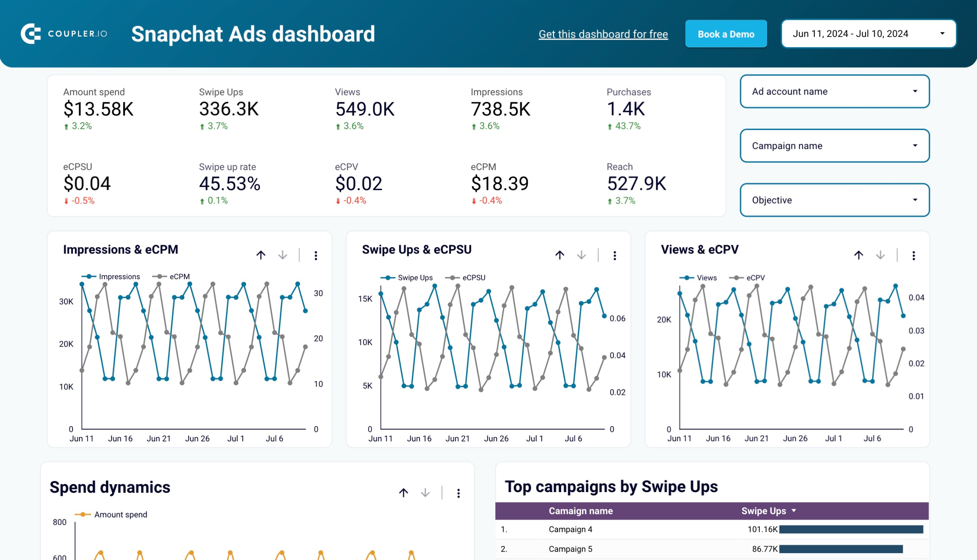The image size is (977, 560).
Task: Click the upward arrow icon on Spend Dynamics chart
Action: (x=403, y=492)
